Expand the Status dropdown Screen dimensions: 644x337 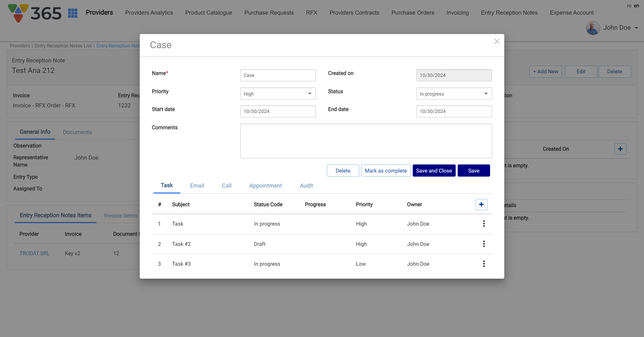click(454, 94)
